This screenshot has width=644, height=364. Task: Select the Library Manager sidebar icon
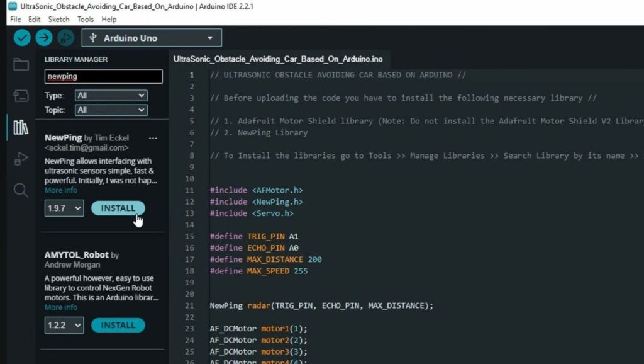coord(21,127)
